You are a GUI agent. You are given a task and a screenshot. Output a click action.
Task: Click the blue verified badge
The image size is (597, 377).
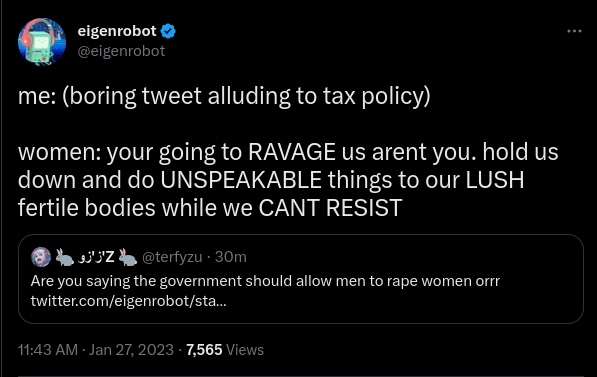[168, 31]
